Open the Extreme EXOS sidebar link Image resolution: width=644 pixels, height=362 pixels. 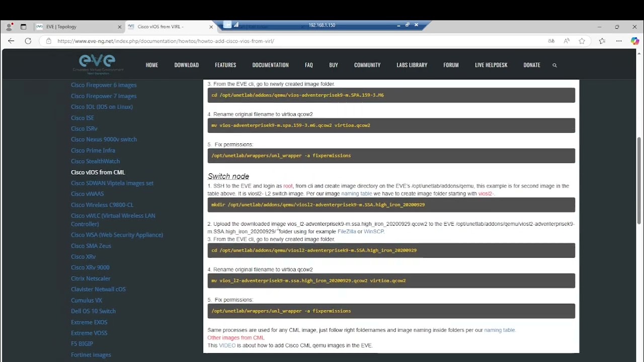pos(89,322)
